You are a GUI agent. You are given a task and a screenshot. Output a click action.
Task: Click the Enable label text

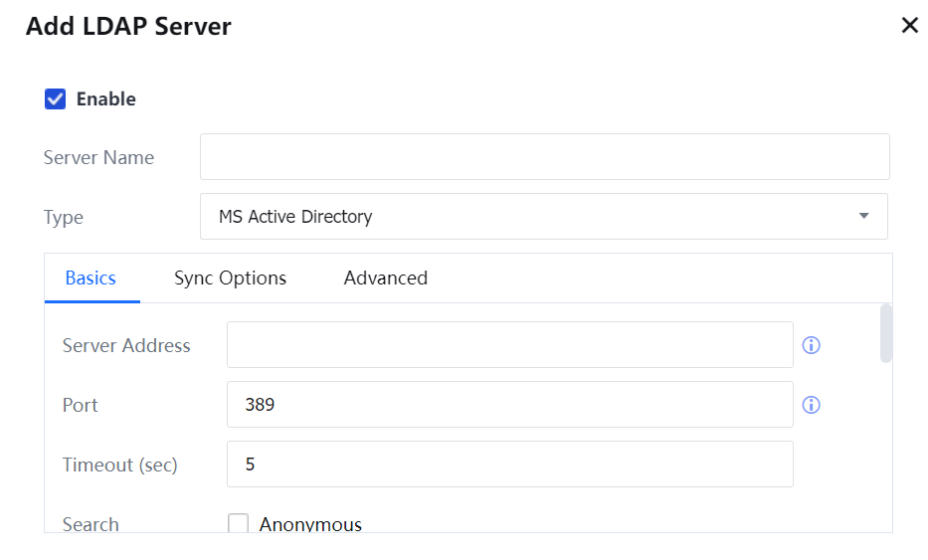(105, 98)
